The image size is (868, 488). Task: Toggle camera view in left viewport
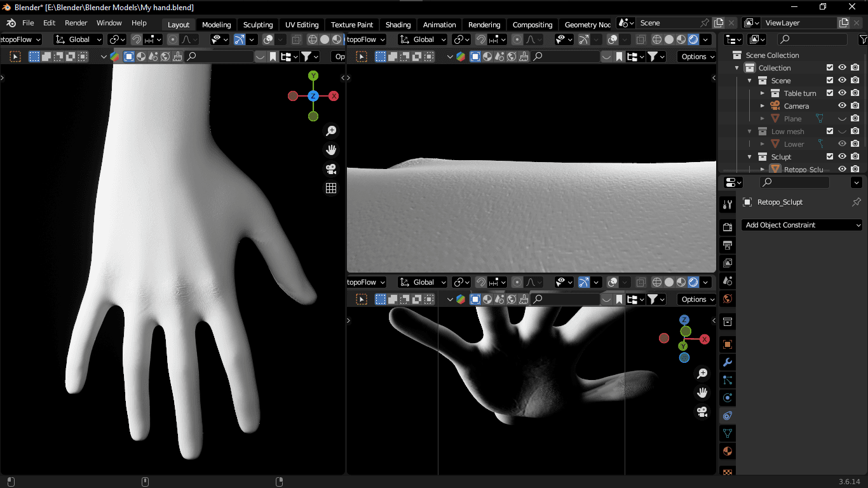click(331, 169)
